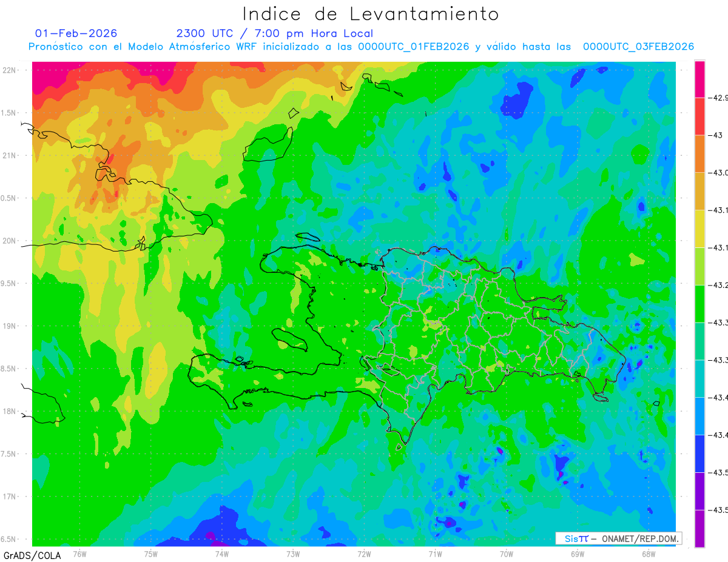Viewport: 728px width, 562px height.
Task: Pick the amber-gold swatch on the color scale
Action: point(699,191)
